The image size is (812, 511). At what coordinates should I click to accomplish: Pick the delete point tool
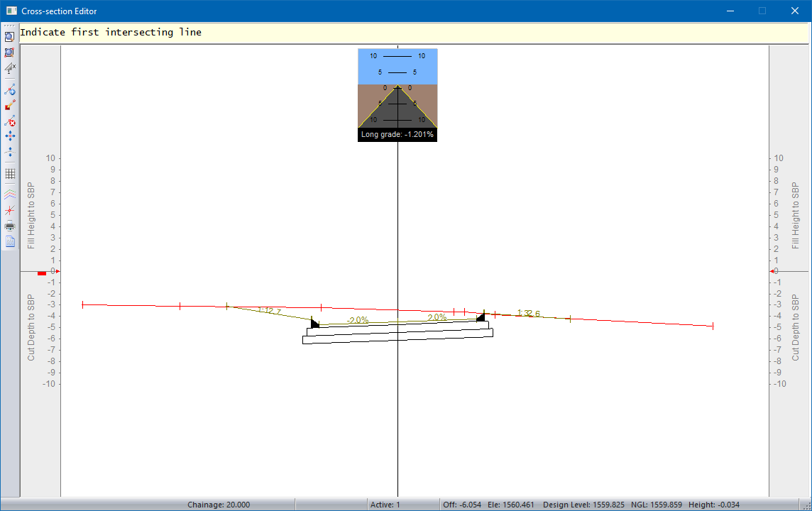point(10,121)
